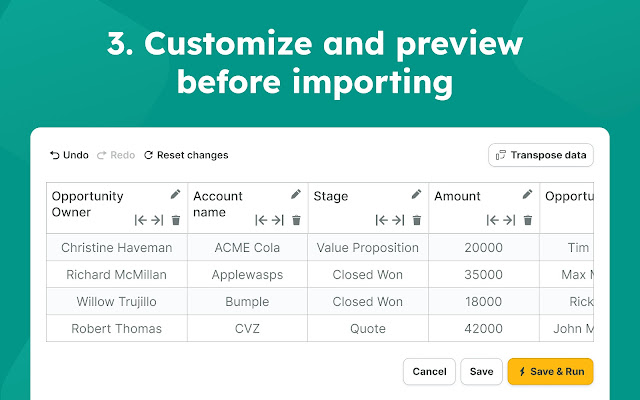
Task: Select the Christine Haveman cell
Action: (x=117, y=247)
